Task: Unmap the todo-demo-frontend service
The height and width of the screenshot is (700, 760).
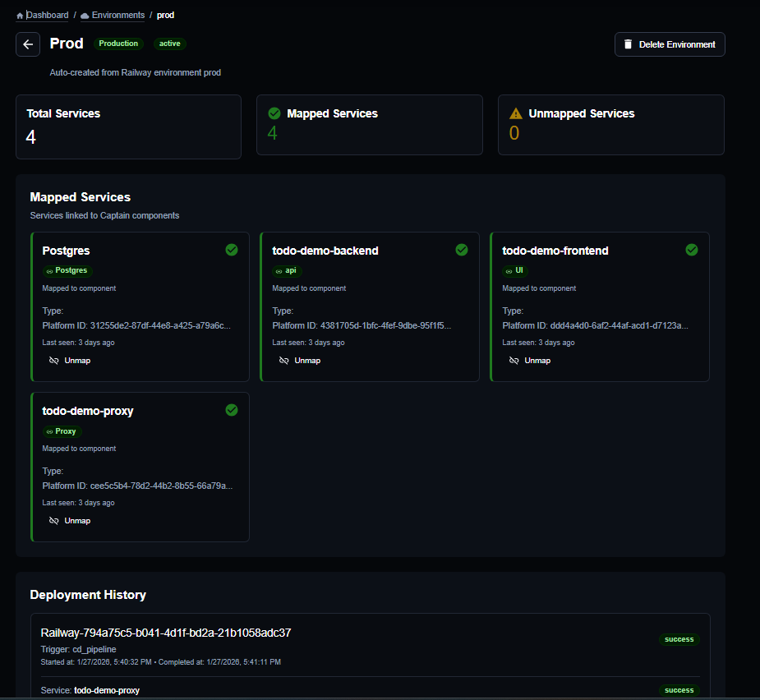Action: click(530, 361)
